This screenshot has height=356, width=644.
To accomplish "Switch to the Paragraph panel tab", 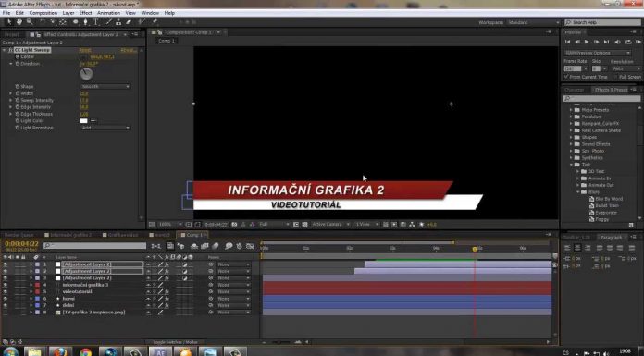I will (611, 238).
